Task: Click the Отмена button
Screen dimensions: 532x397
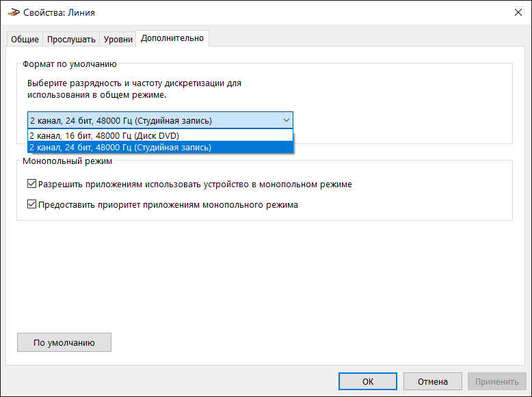Action: 432,381
